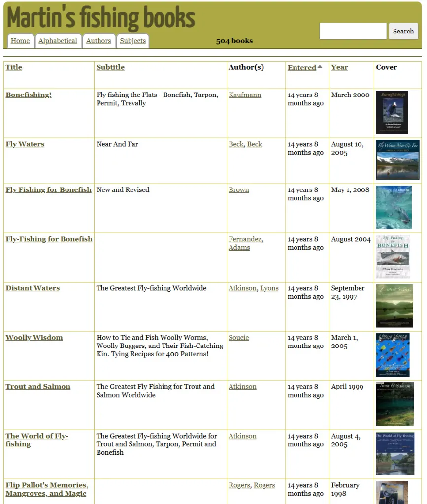This screenshot has height=504, width=427.
Task: View author Soucie's books
Action: pos(238,338)
